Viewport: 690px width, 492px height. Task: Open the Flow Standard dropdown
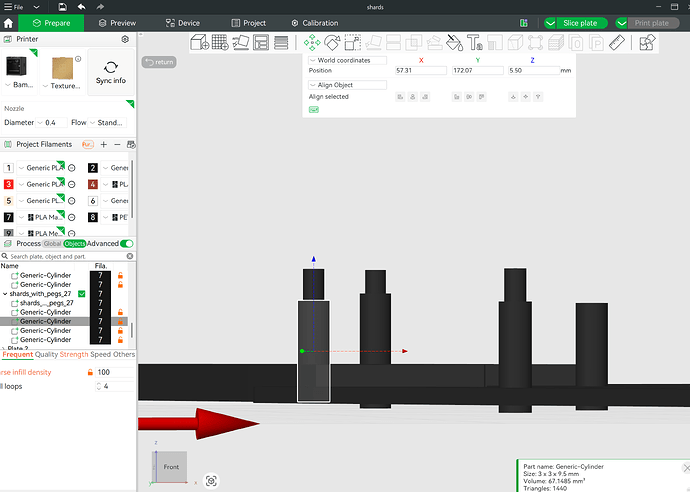click(107, 122)
